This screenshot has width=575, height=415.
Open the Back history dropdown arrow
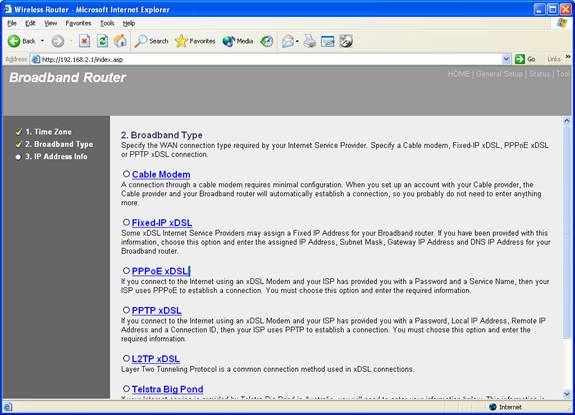click(43, 41)
